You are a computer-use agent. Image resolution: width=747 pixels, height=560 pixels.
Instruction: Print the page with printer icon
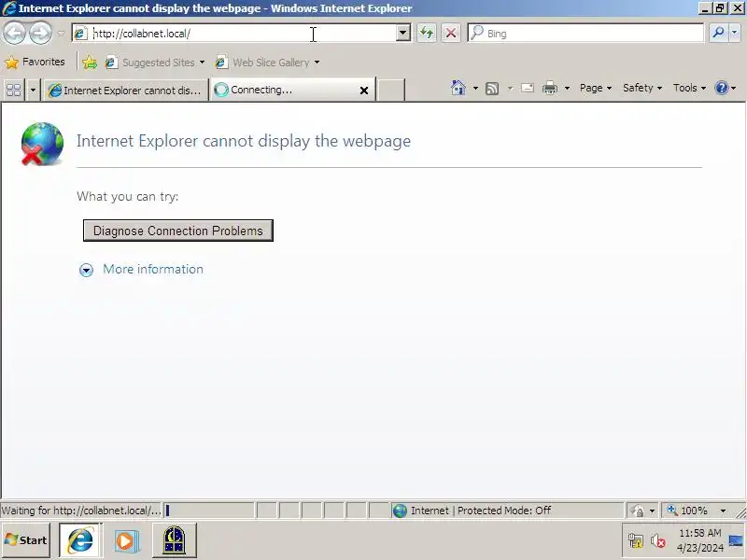pos(550,88)
